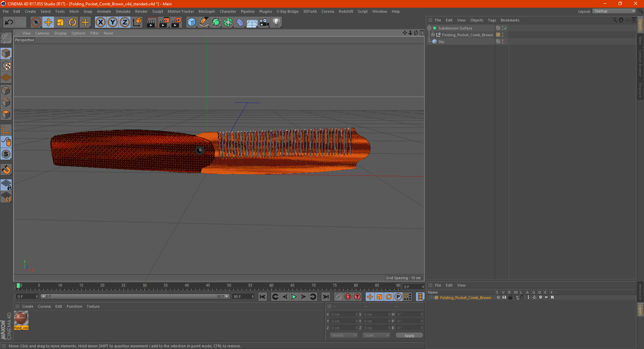This screenshot has width=644, height=349.
Task: Open the generators (Subdivision Surface) icon
Action: click(216, 22)
